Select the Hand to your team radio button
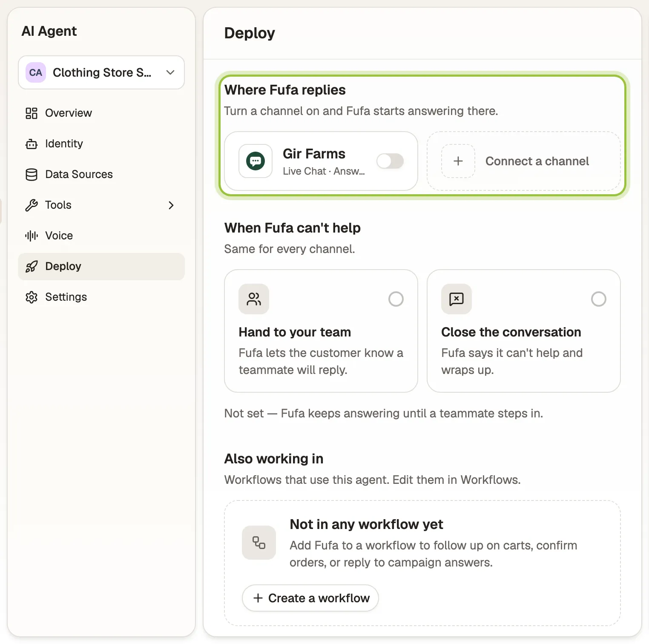 click(x=396, y=299)
